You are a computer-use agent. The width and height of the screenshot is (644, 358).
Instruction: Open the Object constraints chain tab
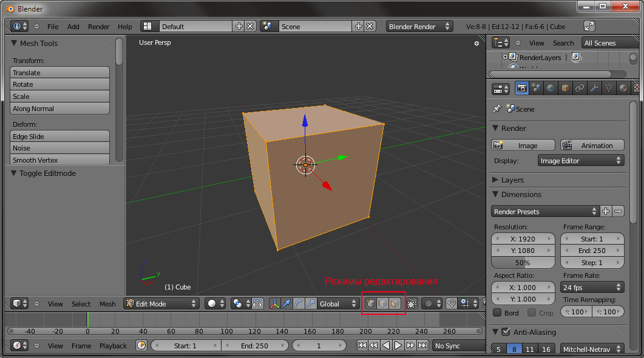[580, 89]
